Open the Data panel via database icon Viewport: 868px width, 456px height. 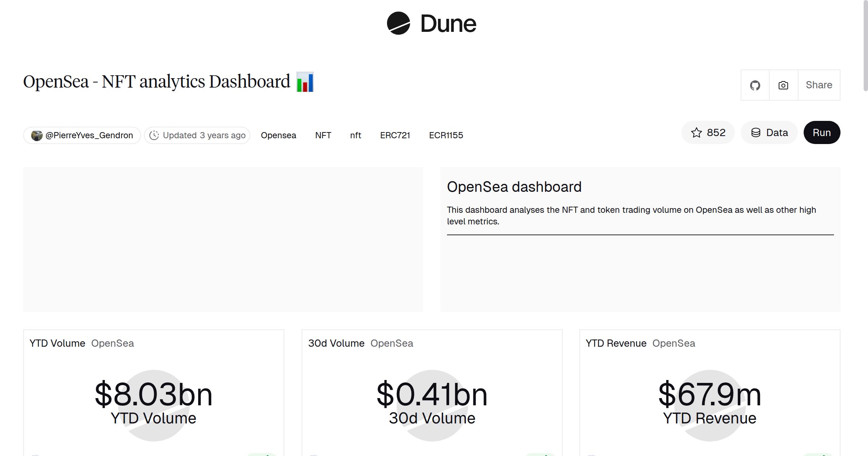pyautogui.click(x=769, y=132)
